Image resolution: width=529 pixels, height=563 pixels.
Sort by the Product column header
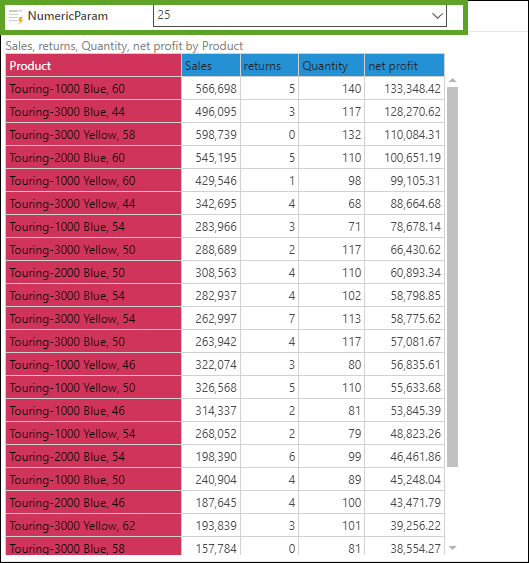93,65
